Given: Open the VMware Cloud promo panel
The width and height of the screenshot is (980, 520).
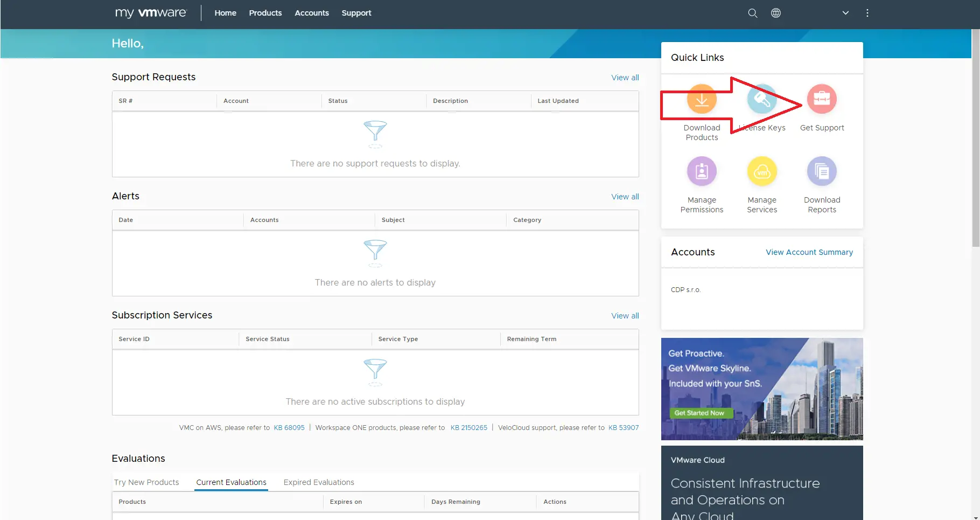Looking at the screenshot, I should pyautogui.click(x=762, y=483).
